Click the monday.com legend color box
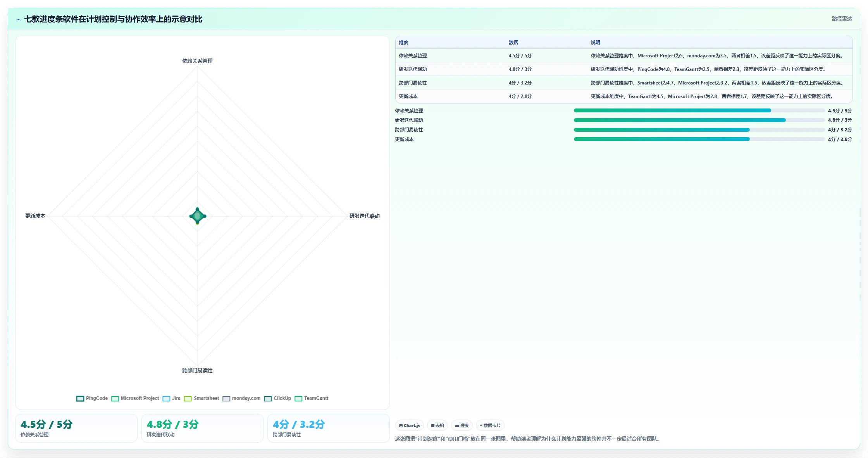The image size is (868, 458). click(x=226, y=399)
